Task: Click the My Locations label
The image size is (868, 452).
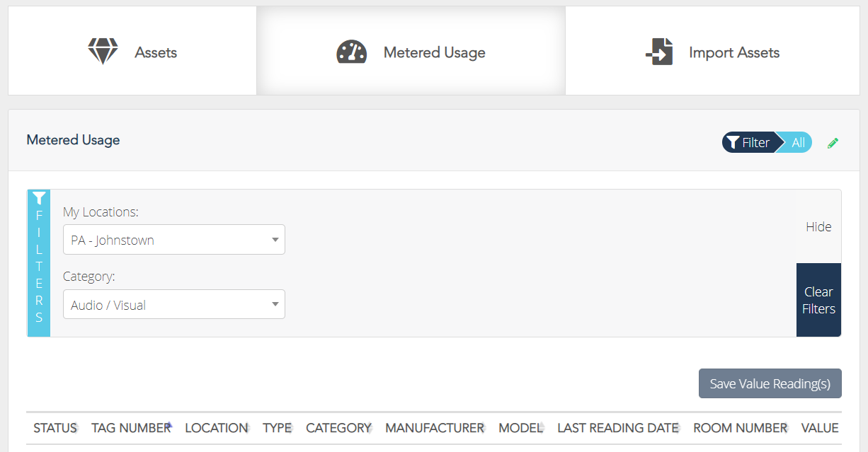Action: 101,211
